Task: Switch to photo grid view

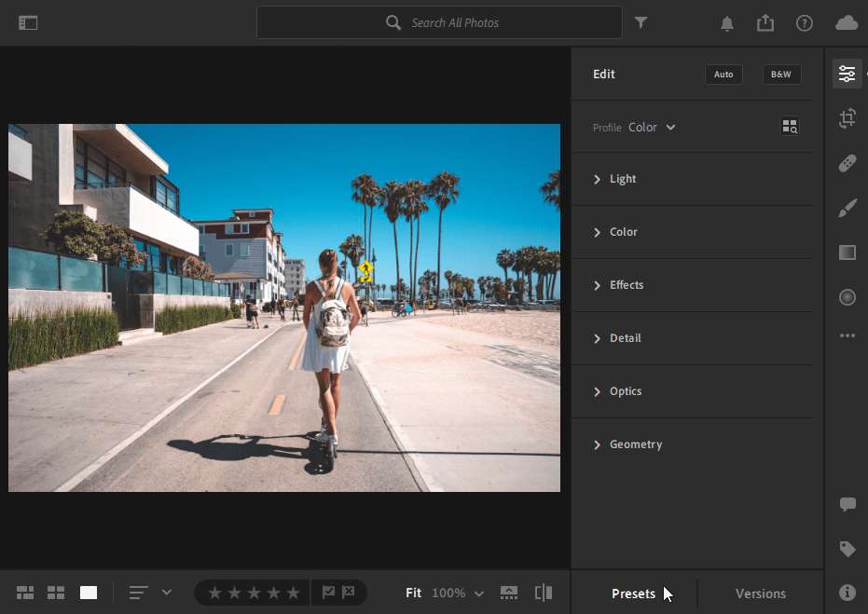Action: [x=25, y=593]
